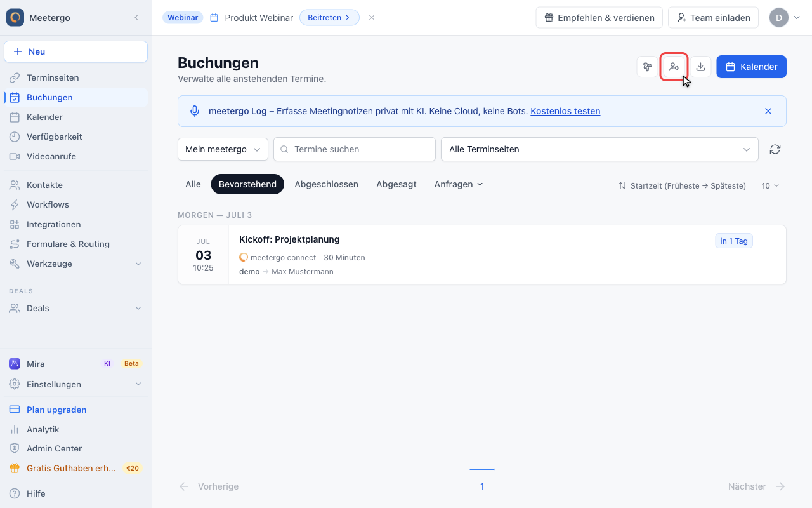The height and width of the screenshot is (508, 812).
Task: Click the Formulare & Routing icon
Action: (x=15, y=244)
